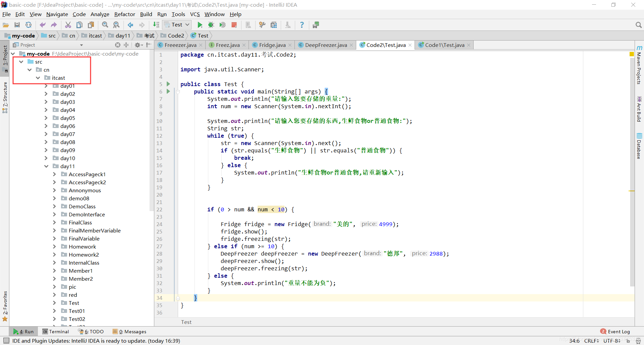Start debugging with the green bug icon
The width and height of the screenshot is (644, 345).
pos(211,25)
